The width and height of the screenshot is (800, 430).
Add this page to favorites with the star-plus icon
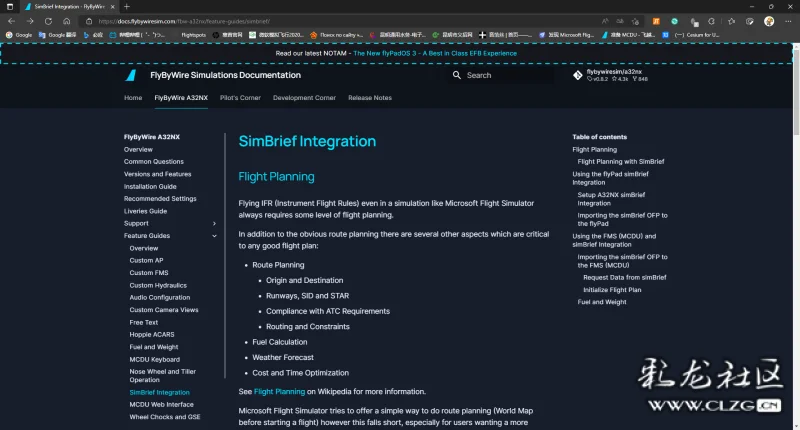pos(635,21)
